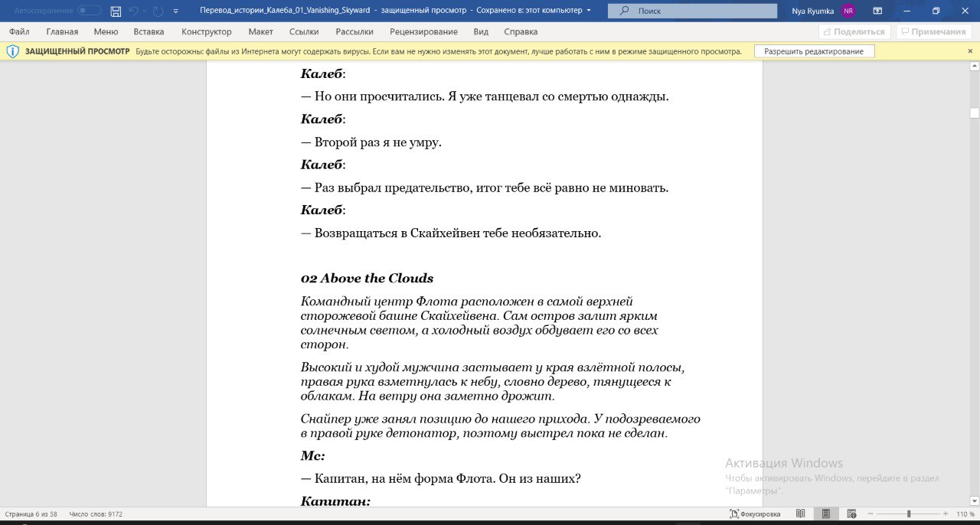
Task: Click line Возвращаться в Скайхейвен тебе необязательно
Action: 451,233
